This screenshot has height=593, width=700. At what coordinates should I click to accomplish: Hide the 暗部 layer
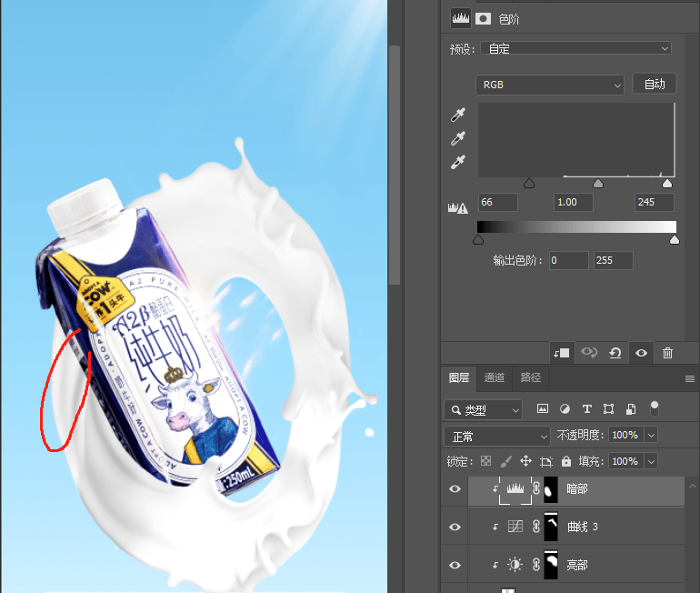click(455, 489)
